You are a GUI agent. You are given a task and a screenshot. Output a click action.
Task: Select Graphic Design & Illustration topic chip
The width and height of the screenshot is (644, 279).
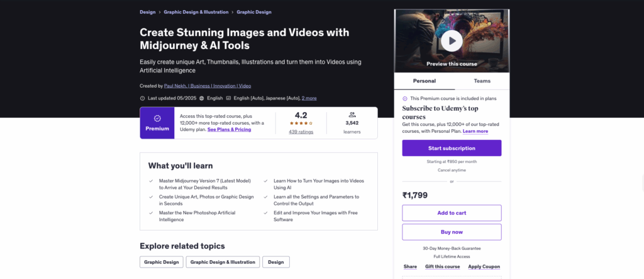pyautogui.click(x=223, y=262)
